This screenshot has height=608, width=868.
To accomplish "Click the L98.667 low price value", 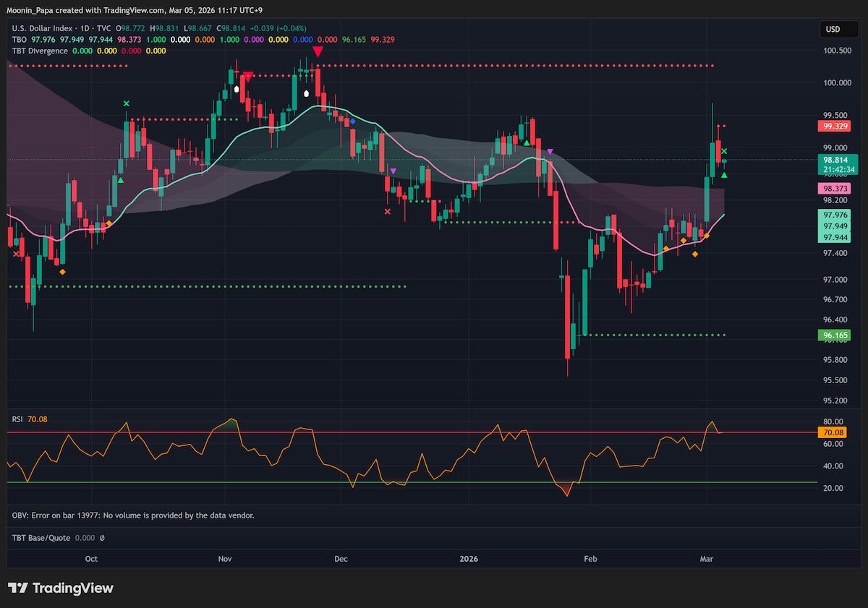I will (199, 27).
